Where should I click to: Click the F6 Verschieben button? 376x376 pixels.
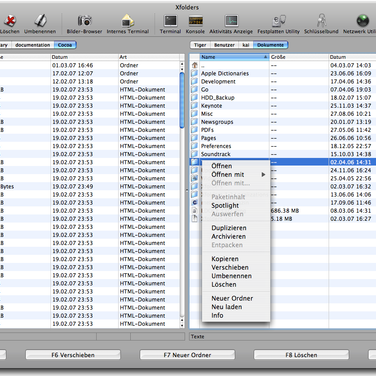[73, 355]
